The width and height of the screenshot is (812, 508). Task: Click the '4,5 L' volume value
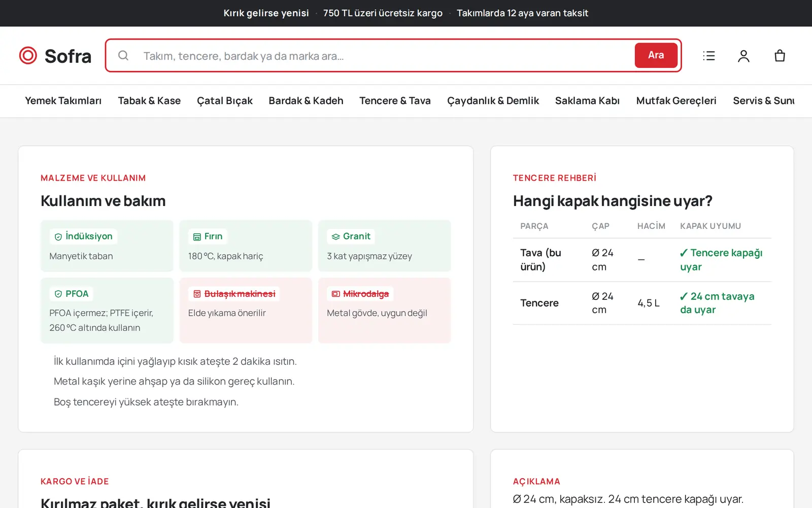pos(649,303)
